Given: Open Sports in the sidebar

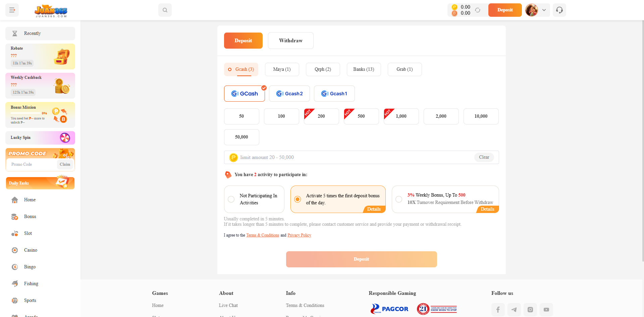Looking at the screenshot, I should (40, 300).
